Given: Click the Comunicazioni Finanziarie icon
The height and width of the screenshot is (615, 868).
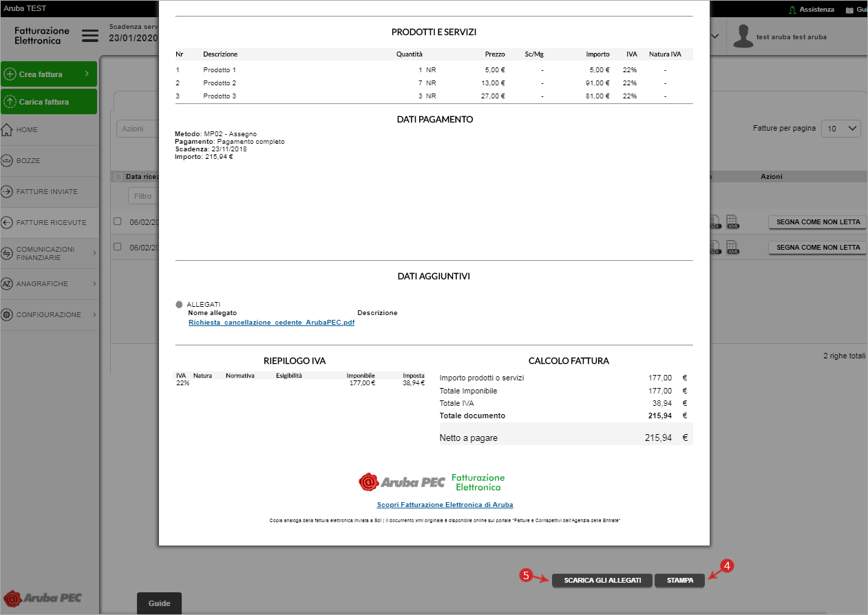Looking at the screenshot, I should [8, 253].
